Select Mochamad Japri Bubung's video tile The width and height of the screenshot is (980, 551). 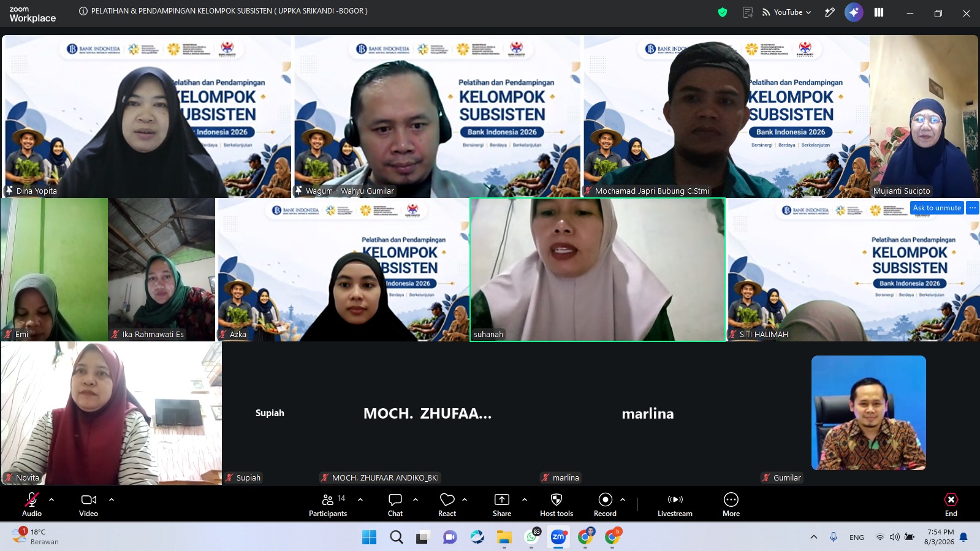[727, 116]
